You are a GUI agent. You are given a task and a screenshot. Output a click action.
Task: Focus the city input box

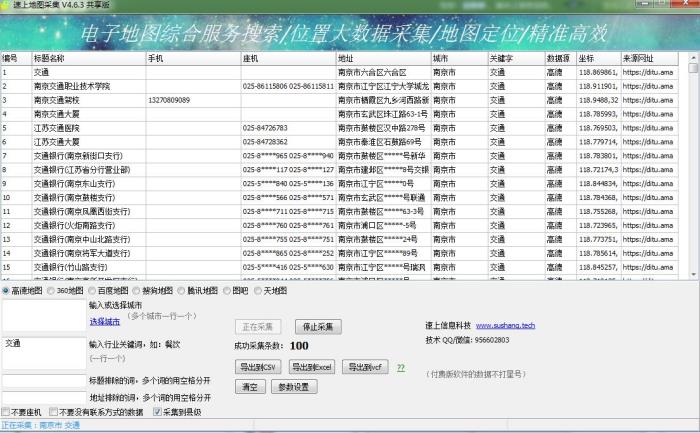[44, 316]
